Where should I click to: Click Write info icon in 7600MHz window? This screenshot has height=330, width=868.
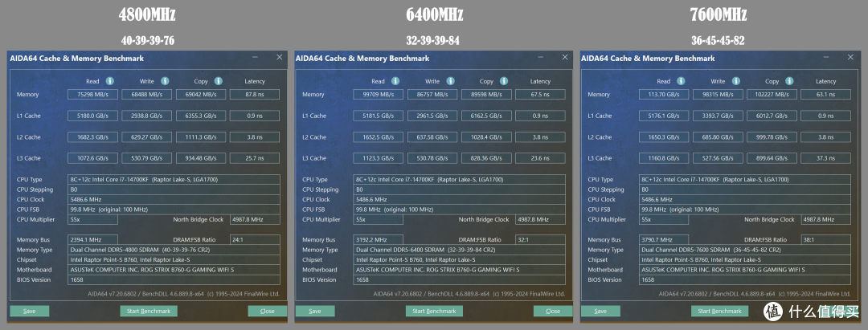[736, 81]
